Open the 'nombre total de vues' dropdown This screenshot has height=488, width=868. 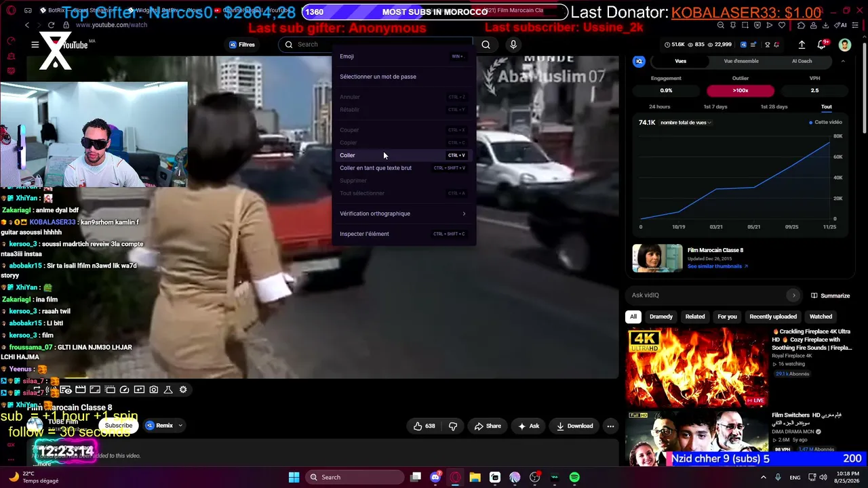tap(686, 123)
